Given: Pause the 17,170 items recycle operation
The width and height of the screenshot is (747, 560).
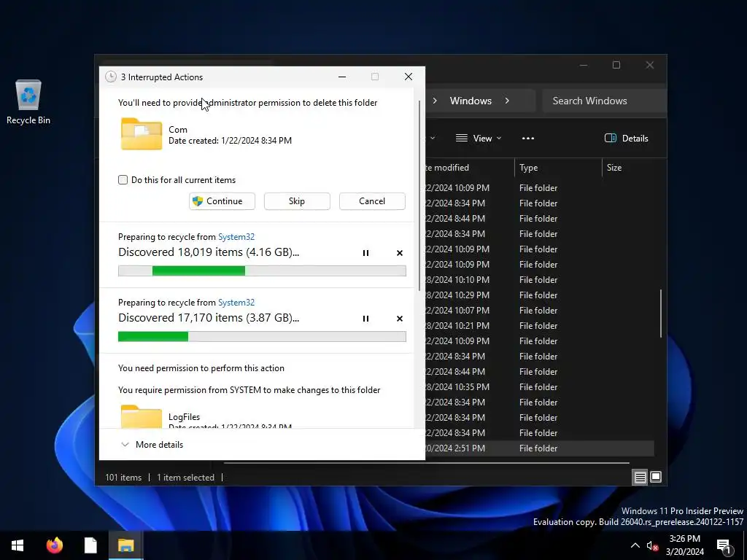Looking at the screenshot, I should click(x=365, y=319).
